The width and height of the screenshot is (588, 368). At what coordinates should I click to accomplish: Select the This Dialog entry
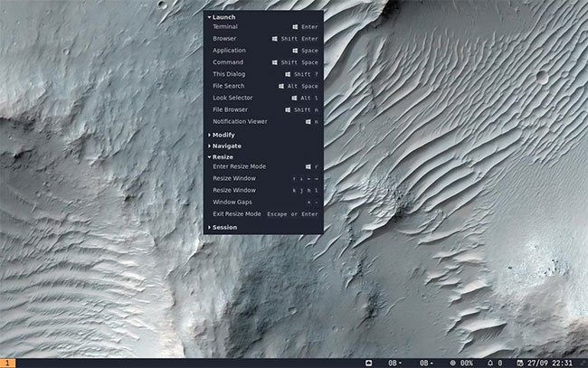click(263, 74)
